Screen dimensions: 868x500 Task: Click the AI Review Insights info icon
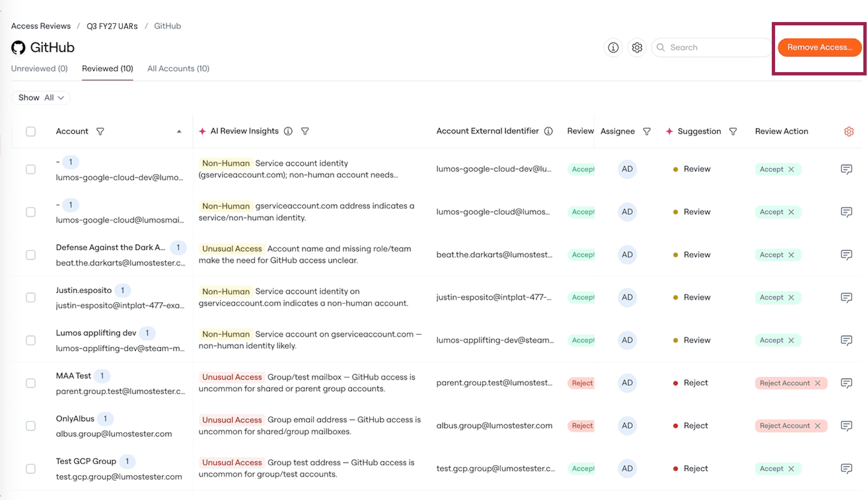point(289,131)
